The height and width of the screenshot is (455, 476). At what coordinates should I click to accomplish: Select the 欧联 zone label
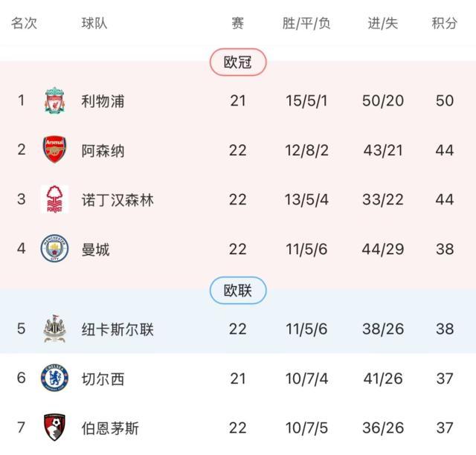pyautogui.click(x=238, y=291)
